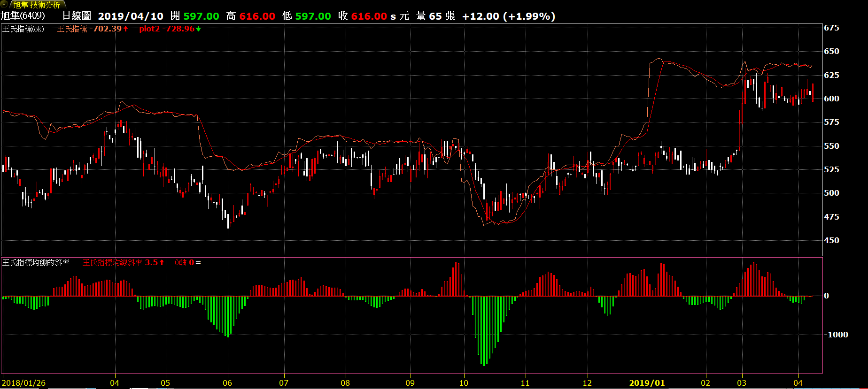Click the 收 616.00 closing price
This screenshot has height=389, width=868.
point(362,16)
